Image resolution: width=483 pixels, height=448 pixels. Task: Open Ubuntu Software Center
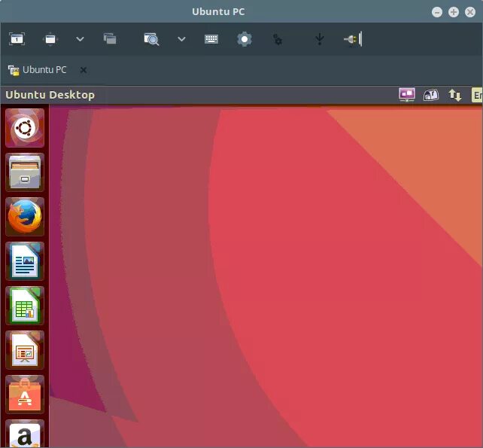pyautogui.click(x=25, y=395)
